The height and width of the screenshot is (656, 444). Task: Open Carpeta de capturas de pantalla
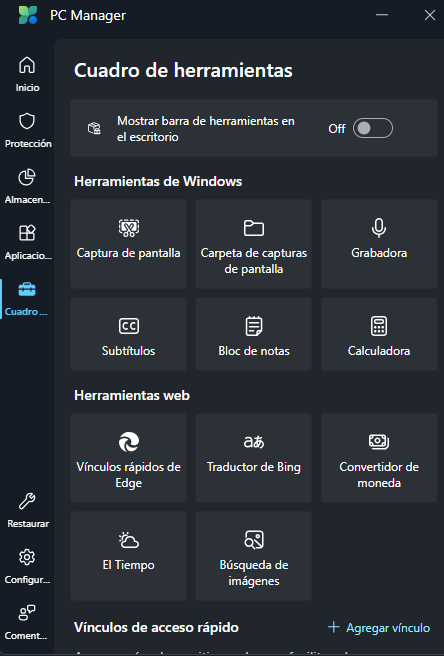pyautogui.click(x=254, y=243)
